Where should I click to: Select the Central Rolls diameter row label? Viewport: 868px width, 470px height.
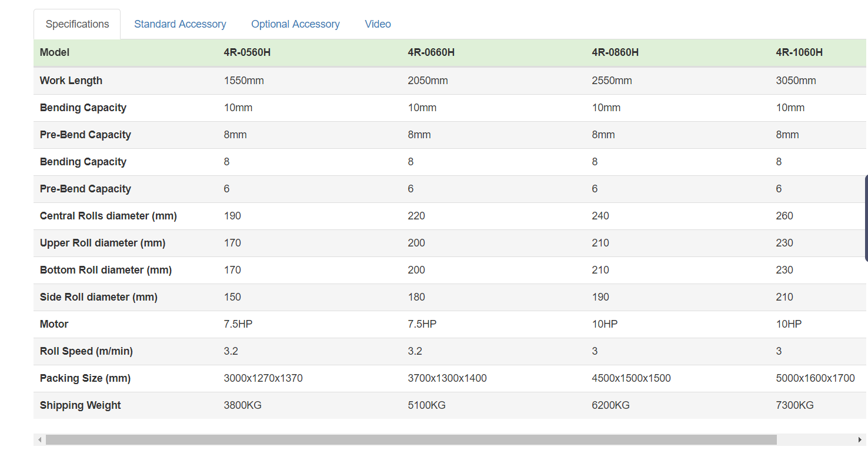108,216
